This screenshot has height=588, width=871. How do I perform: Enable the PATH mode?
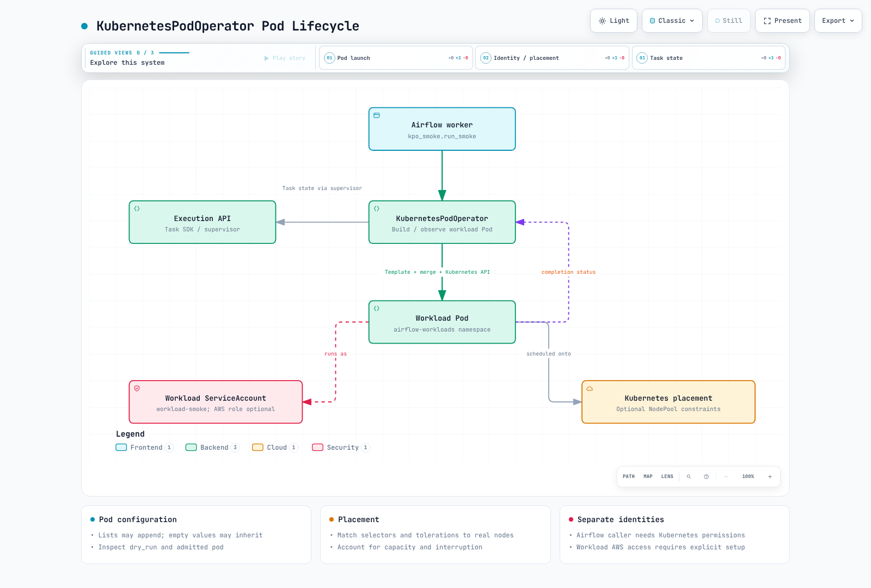coord(629,476)
